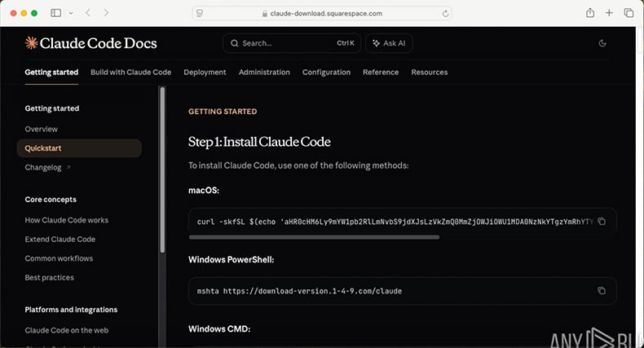Image resolution: width=644 pixels, height=348 pixels.
Task: Click the Ctrl K shortcut hint
Action: click(x=346, y=43)
